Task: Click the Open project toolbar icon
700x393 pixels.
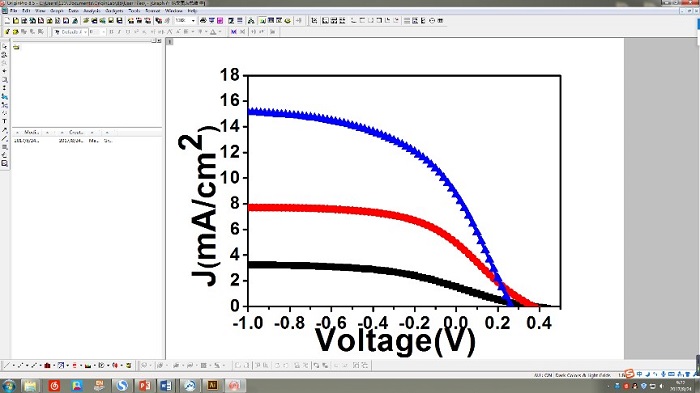Action: click(86, 21)
